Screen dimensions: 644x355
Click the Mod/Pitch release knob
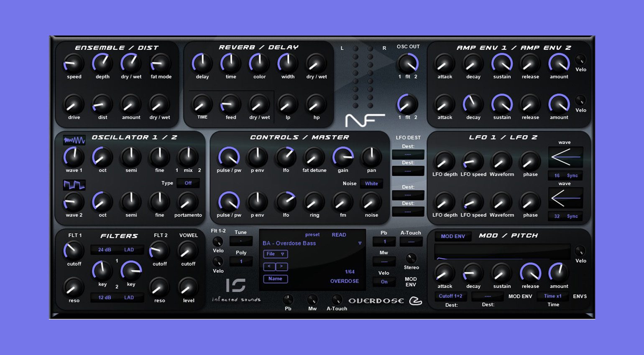[530, 274]
